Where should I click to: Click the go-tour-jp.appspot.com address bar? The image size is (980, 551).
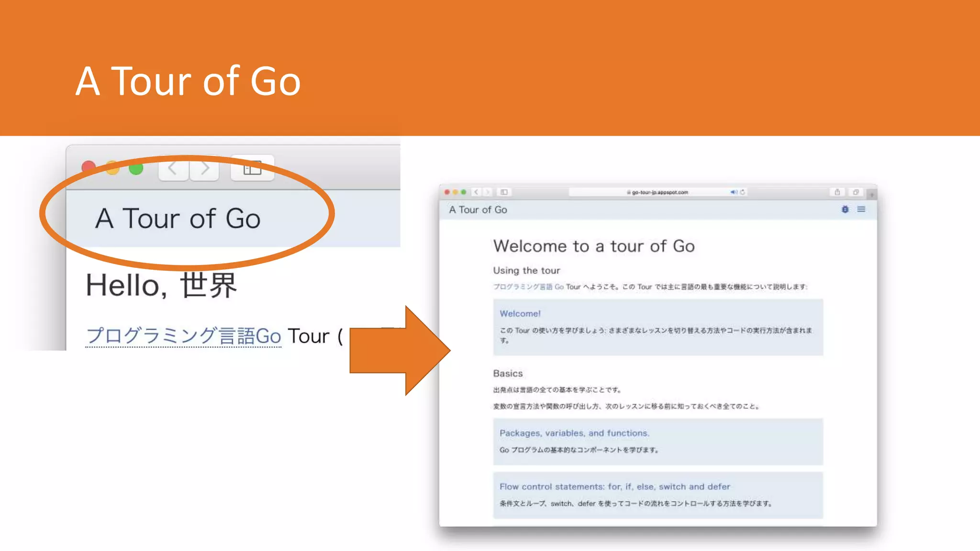658,192
